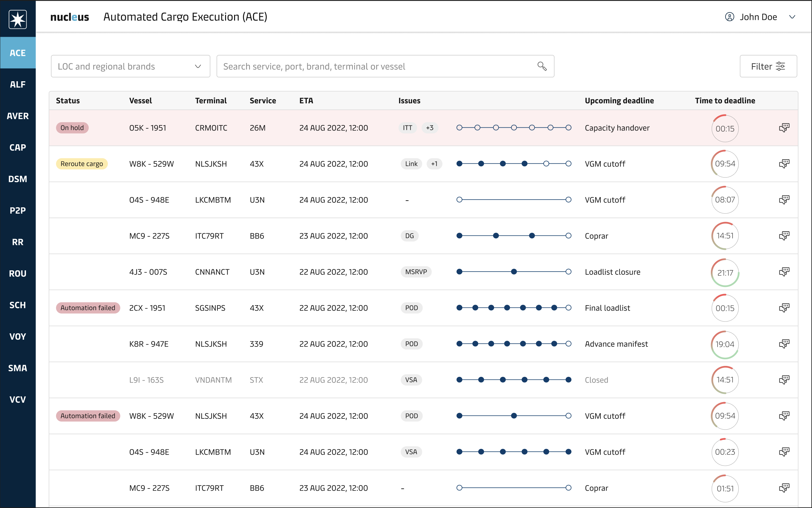Screen dimensions: 812x508
Task: Switch to the ALF sidebar tab
Action: (x=18, y=84)
